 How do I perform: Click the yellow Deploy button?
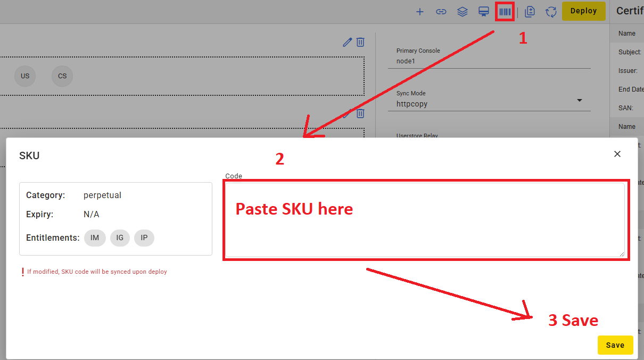584,11
